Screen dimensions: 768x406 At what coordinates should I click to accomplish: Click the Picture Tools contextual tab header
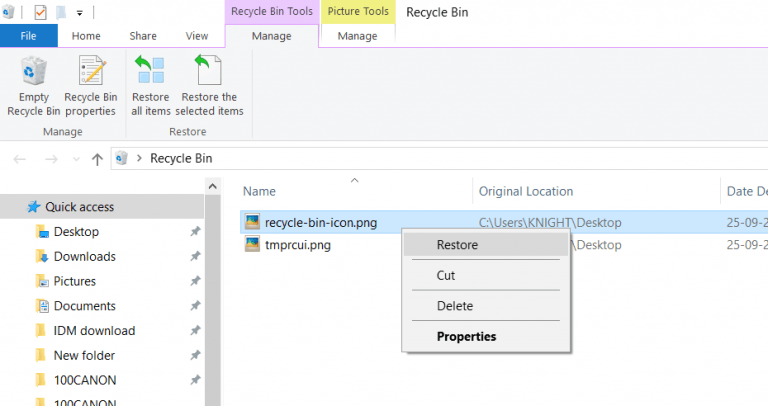tap(358, 11)
